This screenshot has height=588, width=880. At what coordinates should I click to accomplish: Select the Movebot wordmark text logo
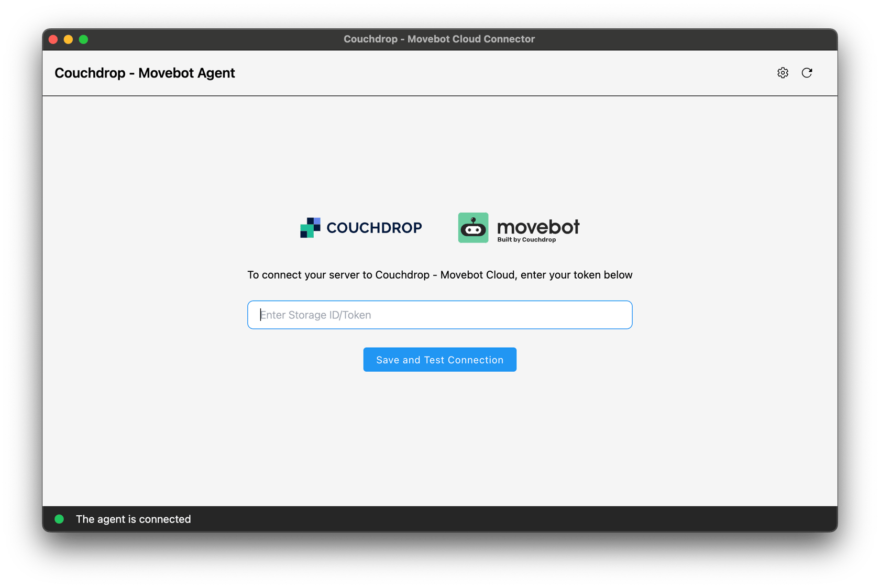click(x=538, y=227)
